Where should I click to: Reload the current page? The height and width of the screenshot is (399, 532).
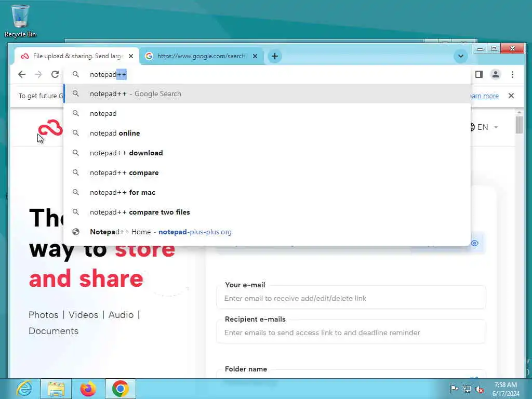tap(55, 74)
